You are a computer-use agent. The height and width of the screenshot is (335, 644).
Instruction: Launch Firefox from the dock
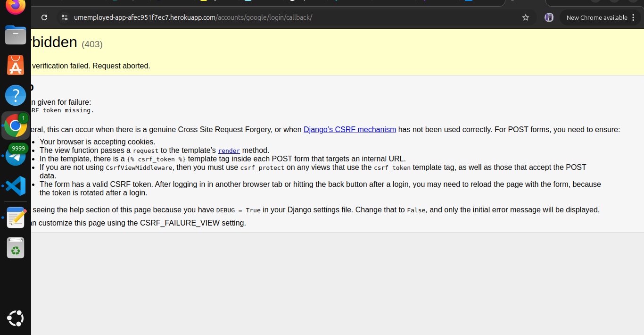16,6
